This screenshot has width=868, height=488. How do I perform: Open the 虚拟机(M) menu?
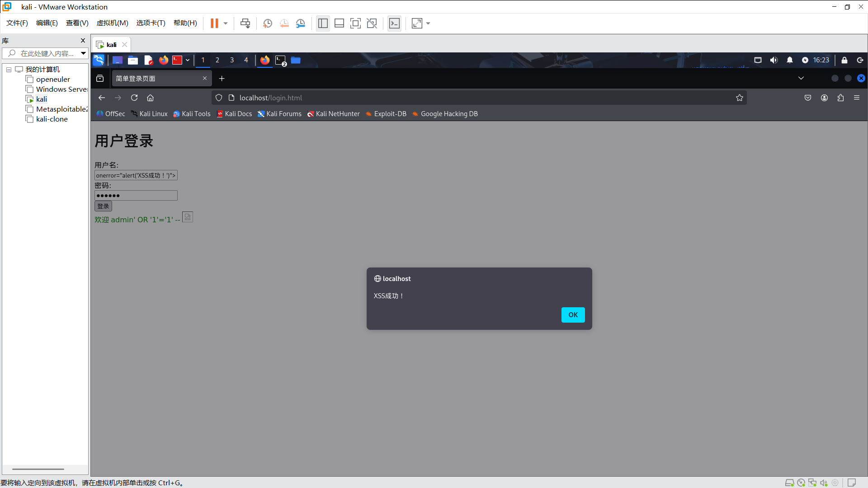112,23
